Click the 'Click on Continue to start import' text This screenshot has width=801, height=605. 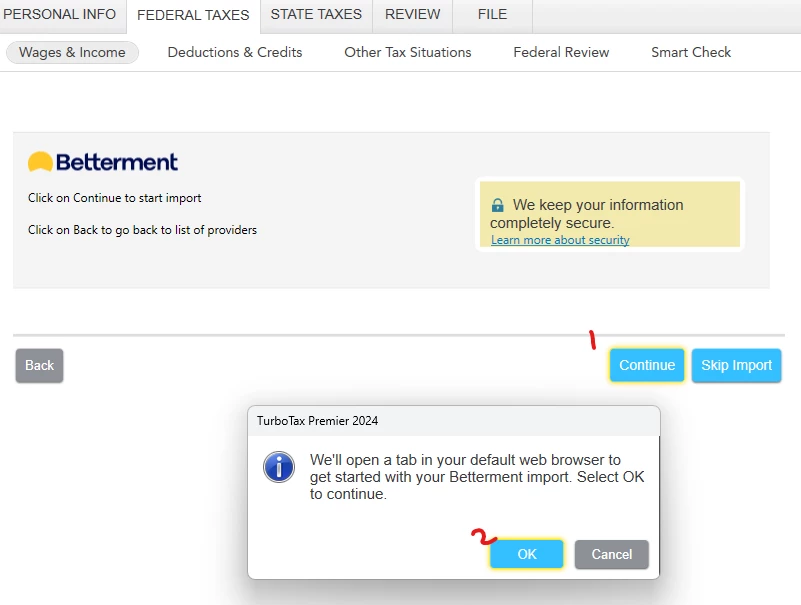[114, 198]
